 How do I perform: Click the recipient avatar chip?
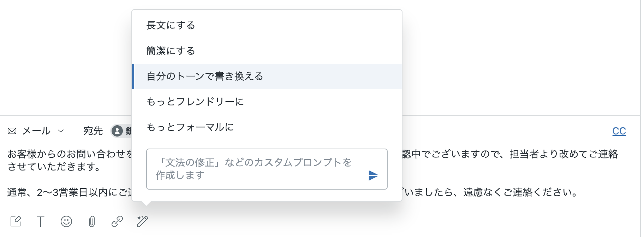click(121, 131)
